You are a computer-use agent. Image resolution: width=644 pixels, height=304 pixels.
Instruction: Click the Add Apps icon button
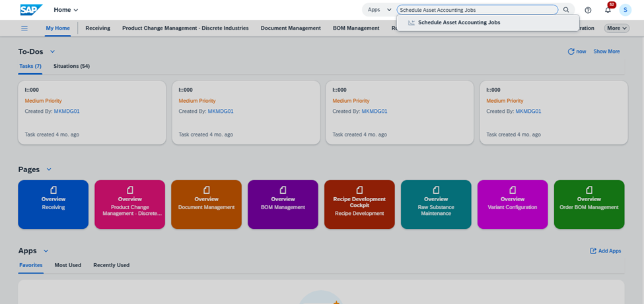(606, 251)
